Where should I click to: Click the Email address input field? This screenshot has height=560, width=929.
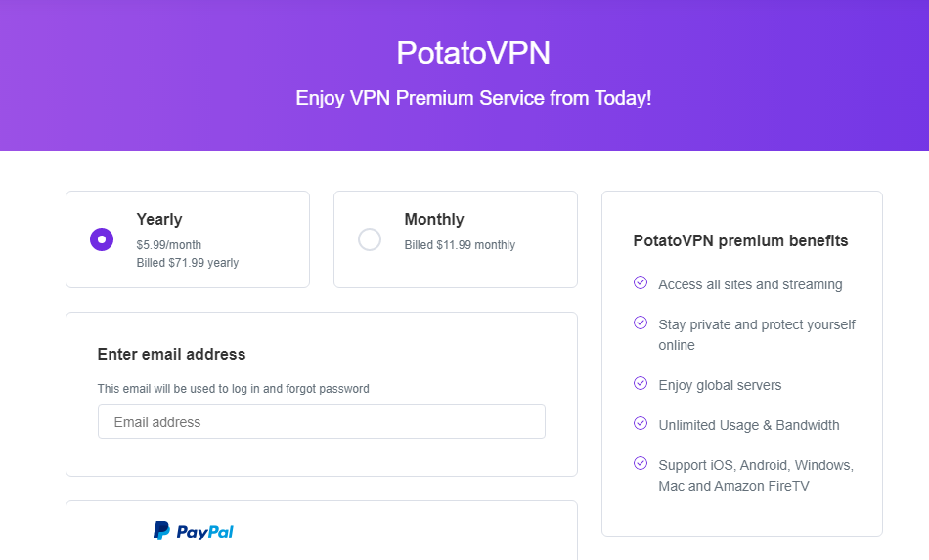tap(321, 421)
